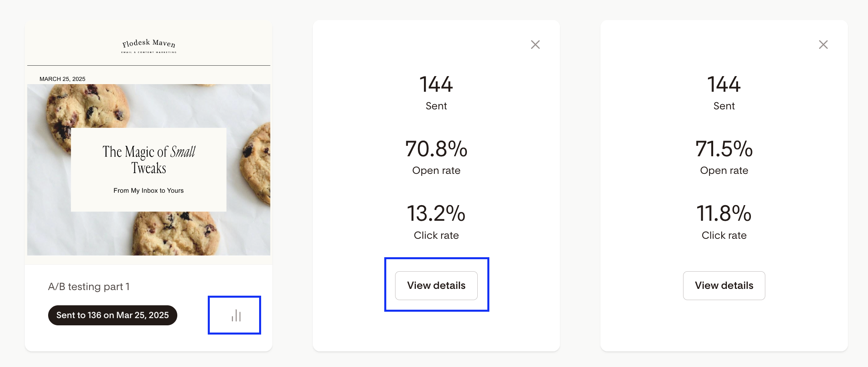
Task: Click the "Click rate" label under 11.8%
Action: click(x=724, y=235)
